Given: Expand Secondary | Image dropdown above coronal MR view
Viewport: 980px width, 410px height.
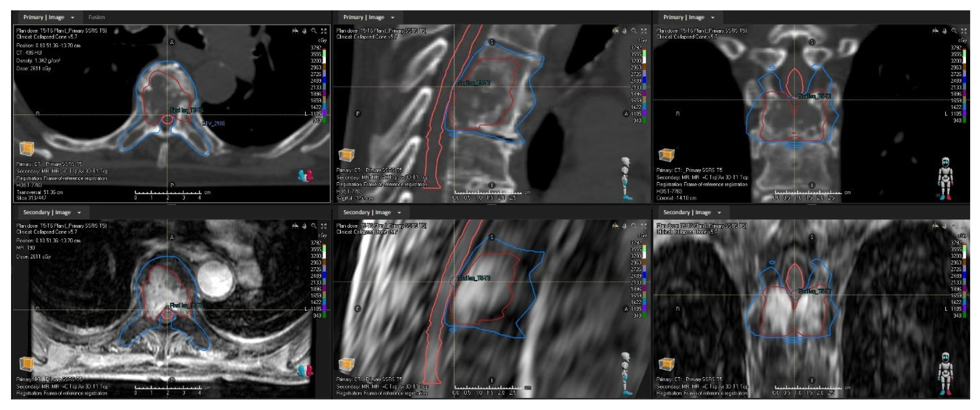Looking at the screenshot, I should pyautogui.click(x=719, y=213).
